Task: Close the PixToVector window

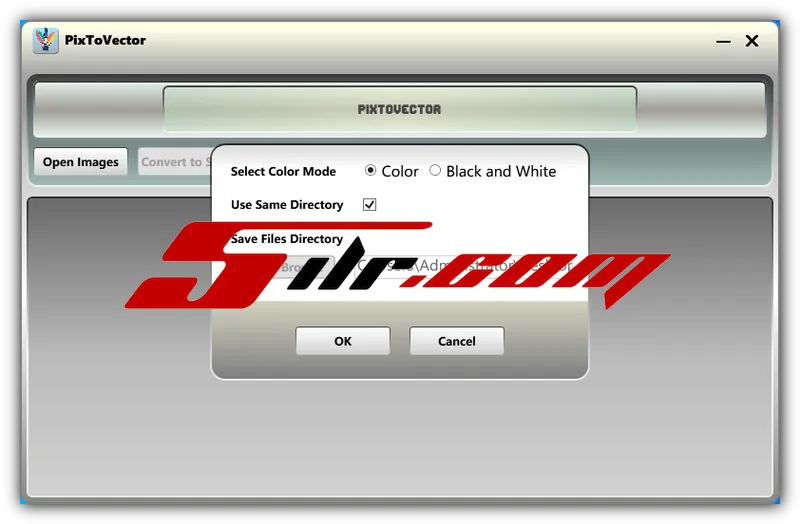Action: click(x=752, y=41)
